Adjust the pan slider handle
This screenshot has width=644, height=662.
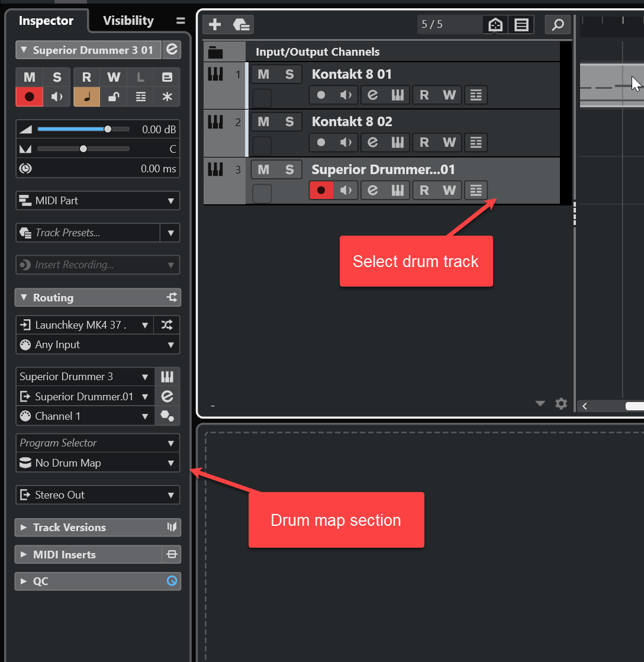pos(83,149)
